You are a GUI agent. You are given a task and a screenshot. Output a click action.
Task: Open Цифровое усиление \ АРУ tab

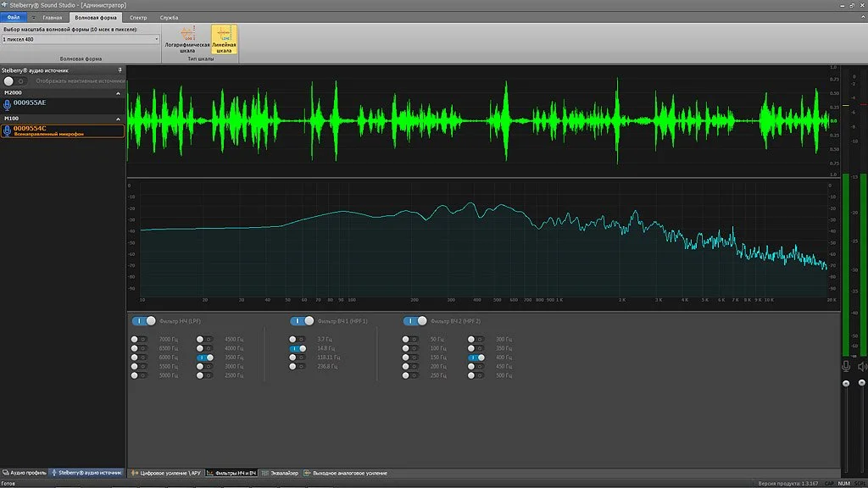point(166,473)
